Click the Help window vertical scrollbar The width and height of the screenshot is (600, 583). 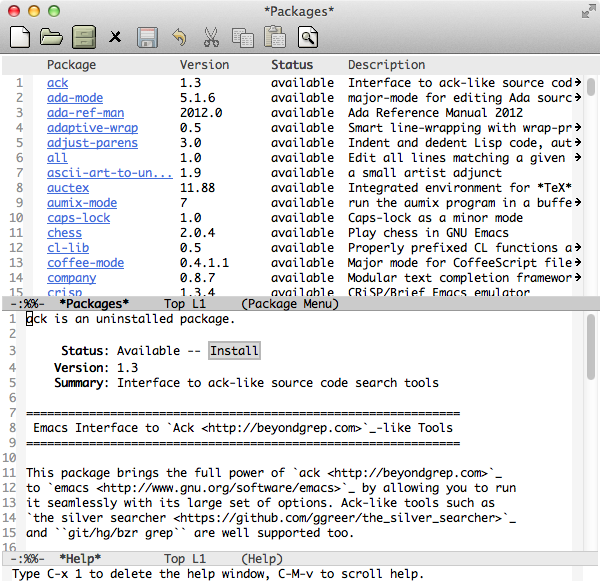[x=591, y=347]
